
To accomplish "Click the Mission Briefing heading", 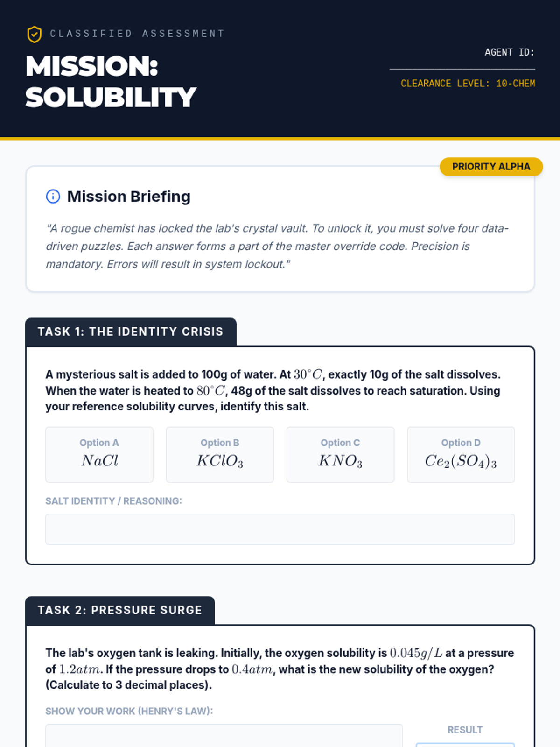I will click(x=129, y=197).
